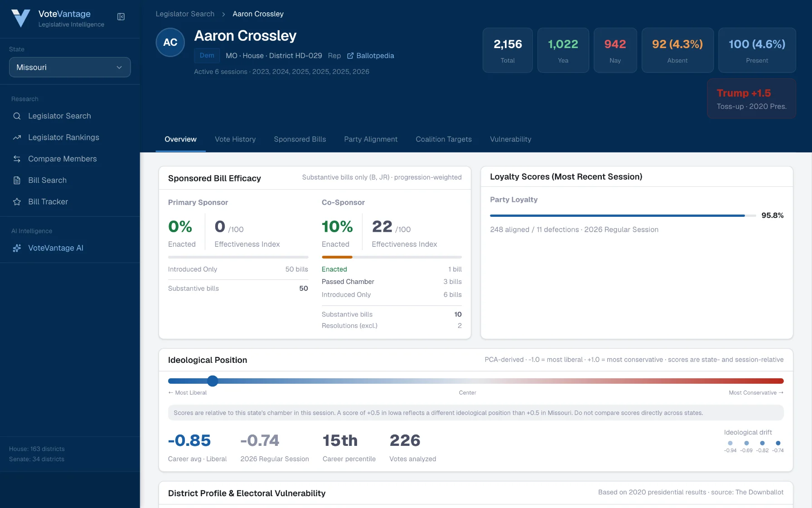Viewport: 812px width, 508px height.
Task: Click the -0.85 career average value
Action: (189, 440)
